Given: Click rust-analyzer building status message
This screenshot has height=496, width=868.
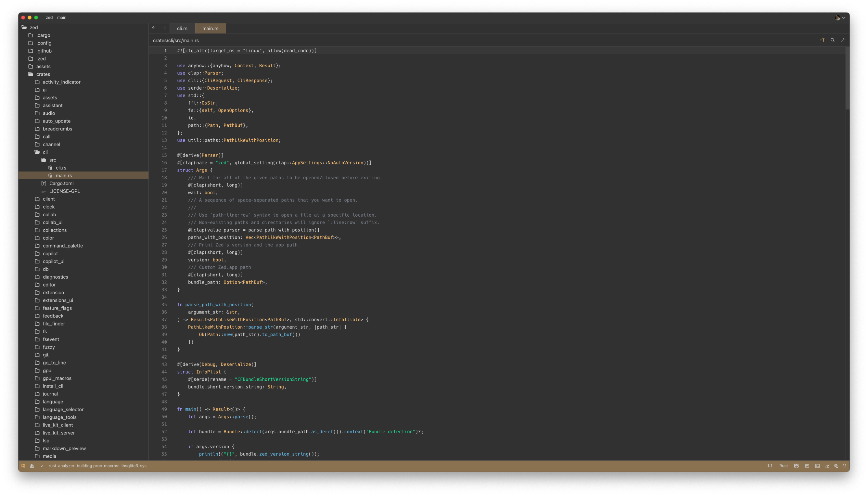Looking at the screenshot, I should 97,466.
